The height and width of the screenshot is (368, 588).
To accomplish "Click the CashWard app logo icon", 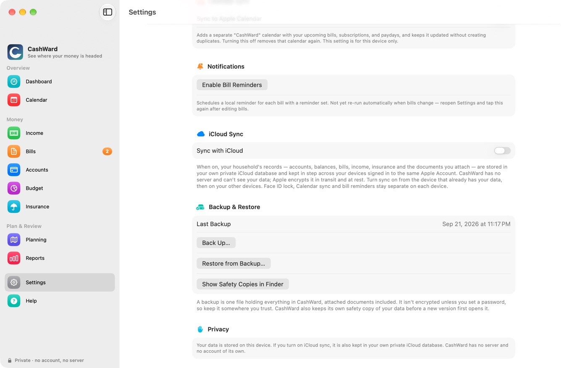I will (x=15, y=52).
